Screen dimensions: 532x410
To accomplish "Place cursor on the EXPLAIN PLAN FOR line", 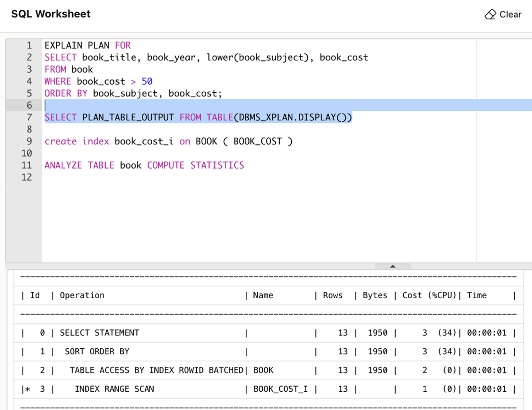I will point(87,45).
